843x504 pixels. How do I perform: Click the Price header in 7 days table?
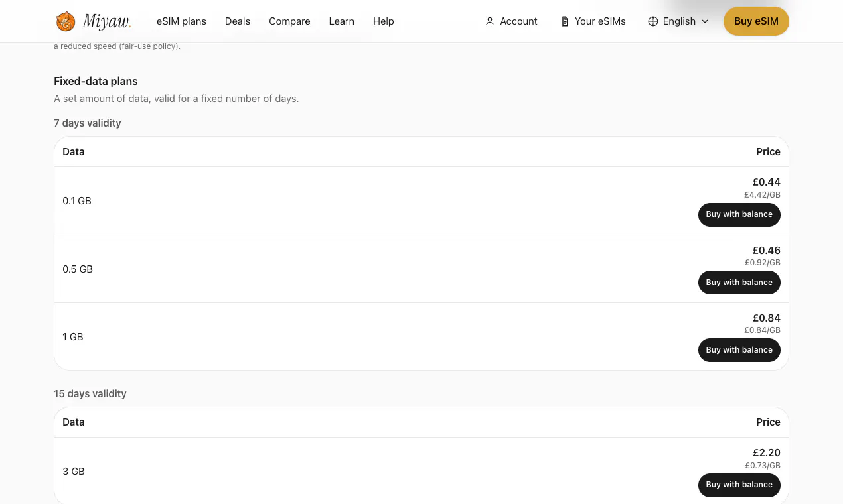768,152
